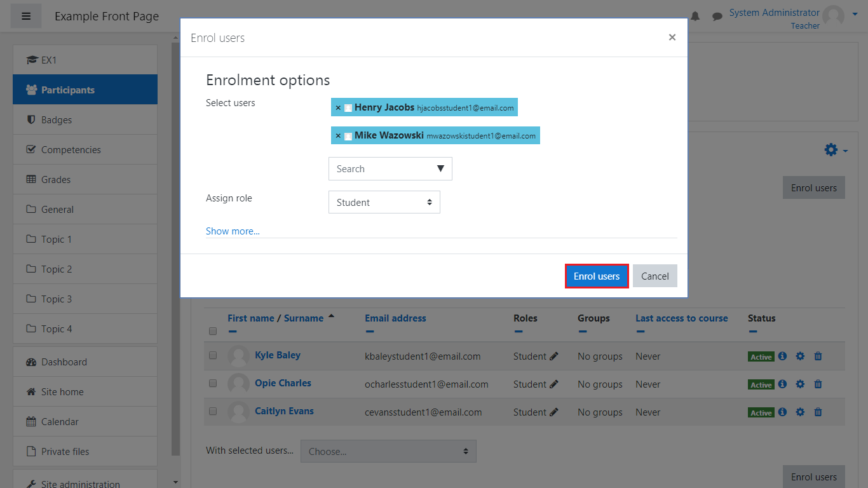Confirm with the blue Enrol users button
The width and height of the screenshot is (868, 488).
point(596,276)
